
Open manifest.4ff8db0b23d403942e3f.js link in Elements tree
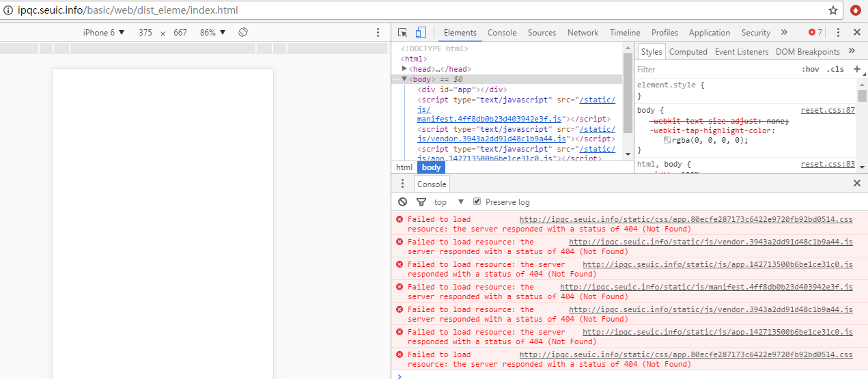(489, 119)
